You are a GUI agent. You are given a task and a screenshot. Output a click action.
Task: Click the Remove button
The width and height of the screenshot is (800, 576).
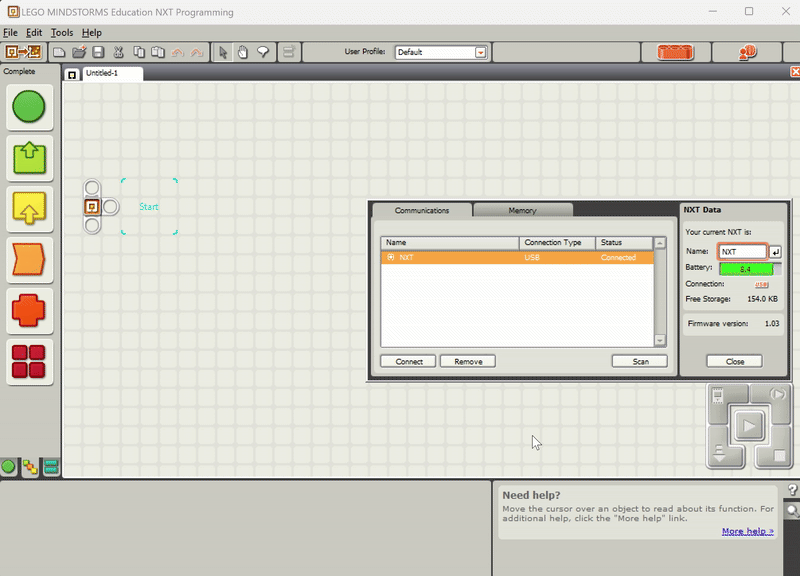(x=468, y=361)
